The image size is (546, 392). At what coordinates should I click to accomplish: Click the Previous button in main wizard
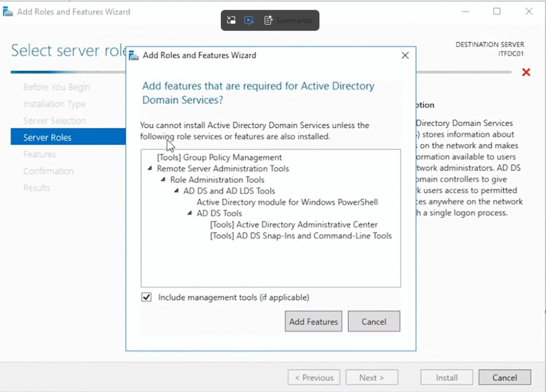(314, 378)
